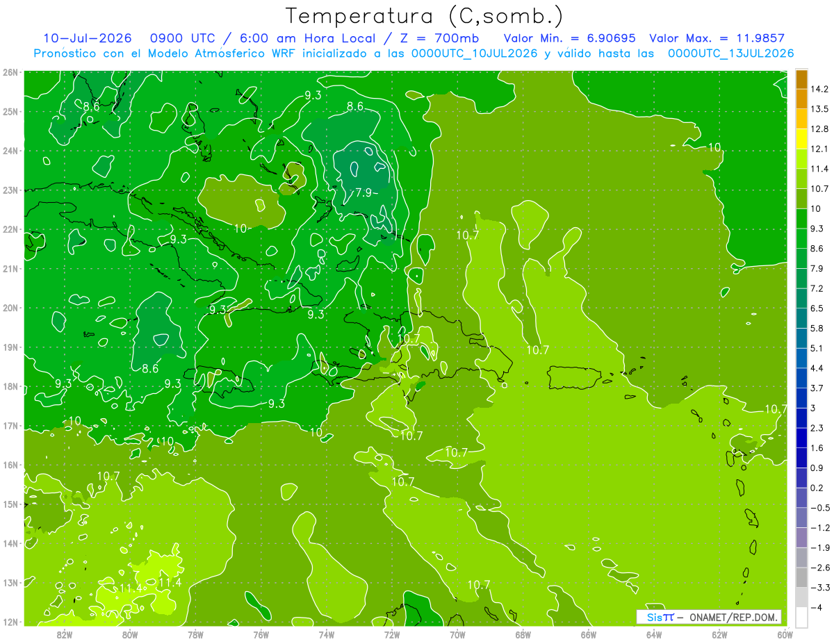The height and width of the screenshot is (644, 834).
Task: Click the 78W longitude axis label
Action: tap(195, 634)
